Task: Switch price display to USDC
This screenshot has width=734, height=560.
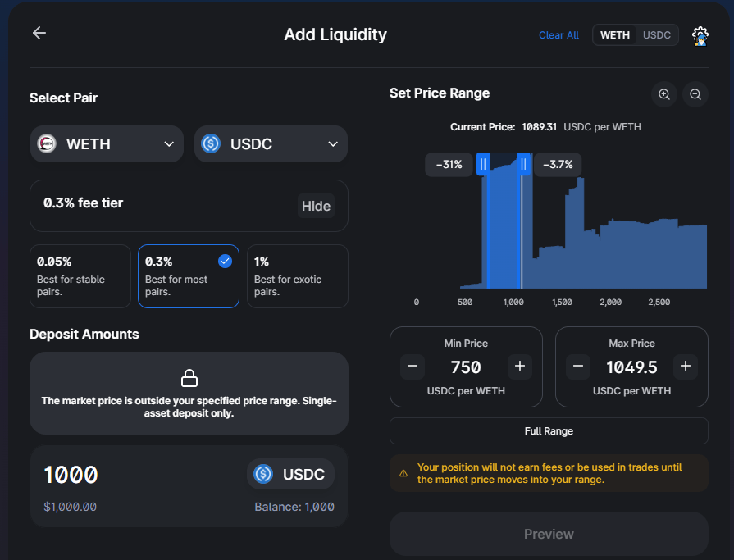Action: click(x=657, y=35)
